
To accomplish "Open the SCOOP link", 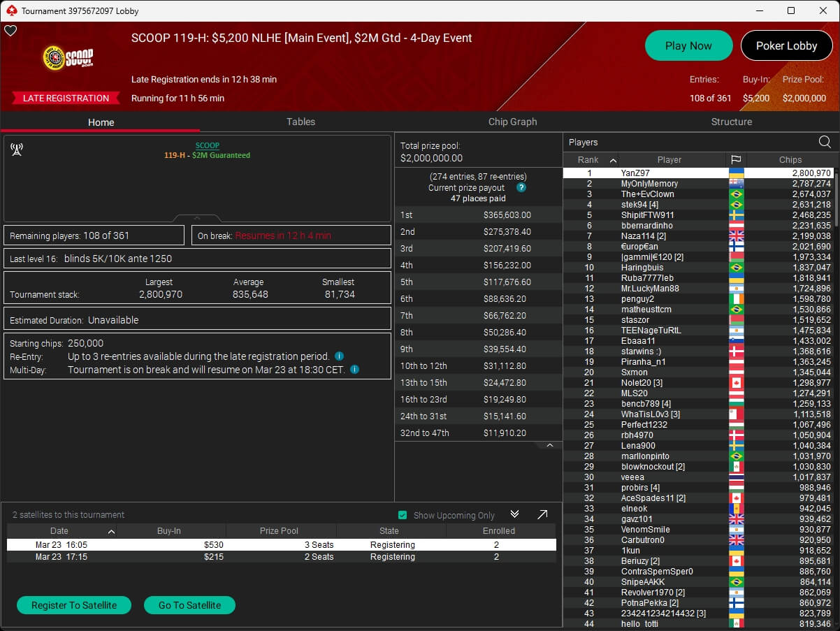I will 207,145.
